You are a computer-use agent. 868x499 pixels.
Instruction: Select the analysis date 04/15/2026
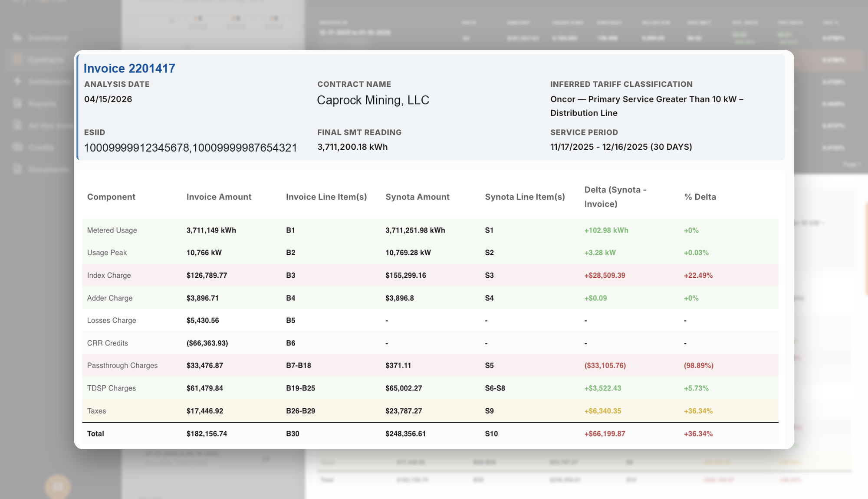coord(108,99)
